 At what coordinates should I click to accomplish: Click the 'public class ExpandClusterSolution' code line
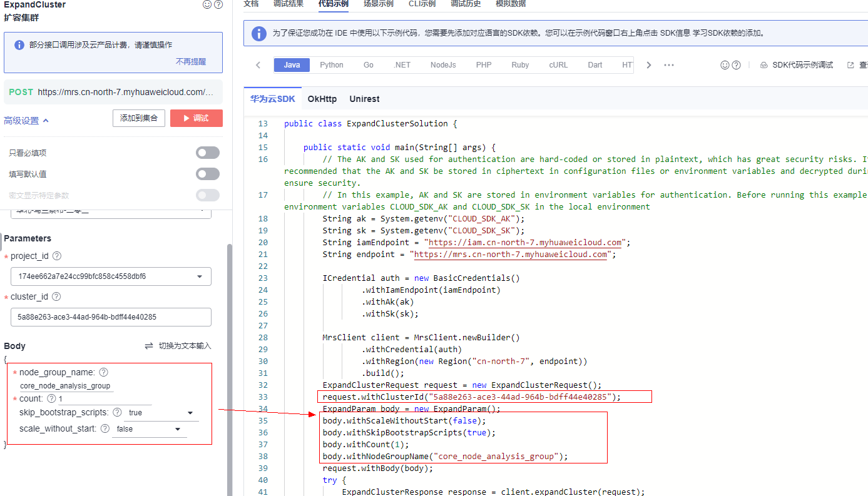[370, 124]
